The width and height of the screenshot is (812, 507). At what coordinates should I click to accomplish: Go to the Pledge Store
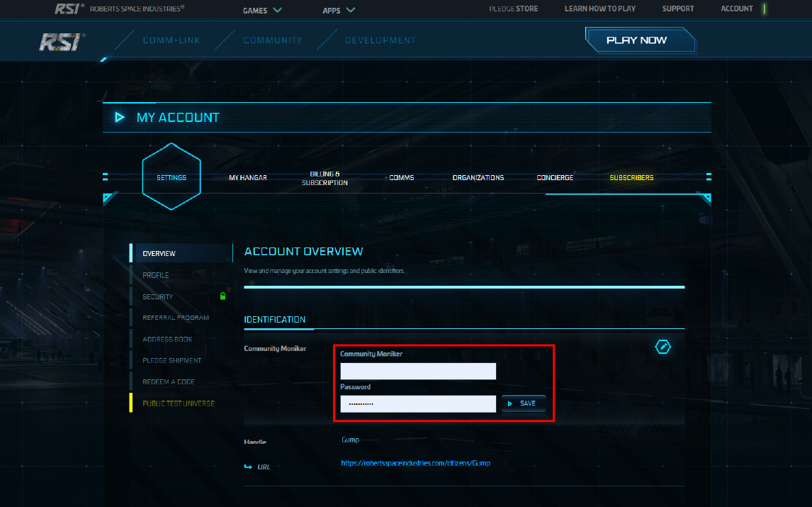513,9
